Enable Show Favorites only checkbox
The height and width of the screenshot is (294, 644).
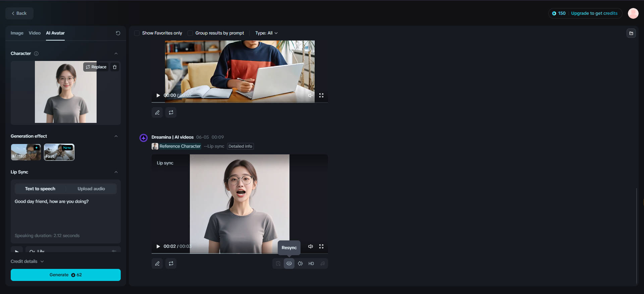tap(137, 33)
